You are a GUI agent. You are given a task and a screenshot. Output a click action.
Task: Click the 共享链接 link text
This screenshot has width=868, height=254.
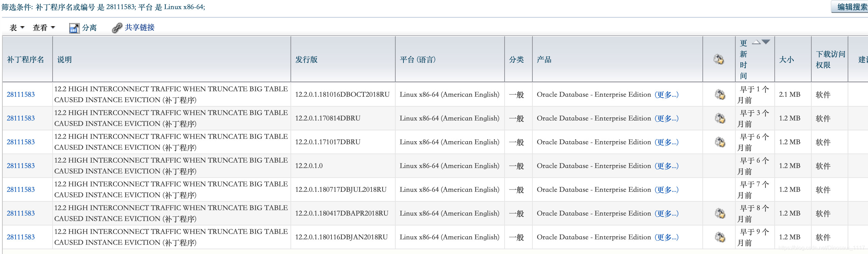click(x=139, y=27)
